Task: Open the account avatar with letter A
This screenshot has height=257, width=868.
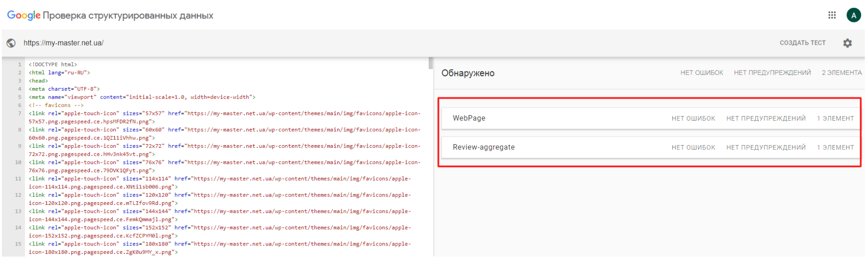Action: coord(854,15)
